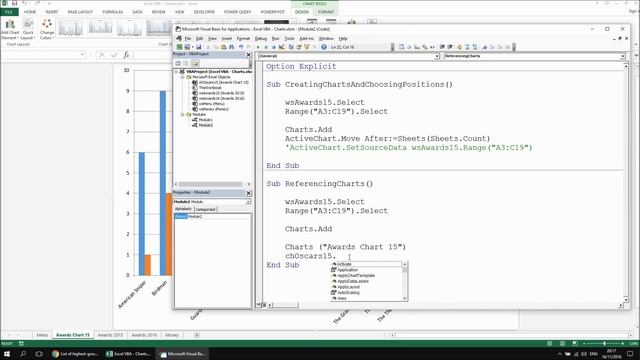Open the View menu in VBA editor
The width and height of the screenshot is (640, 360).
point(212,38)
